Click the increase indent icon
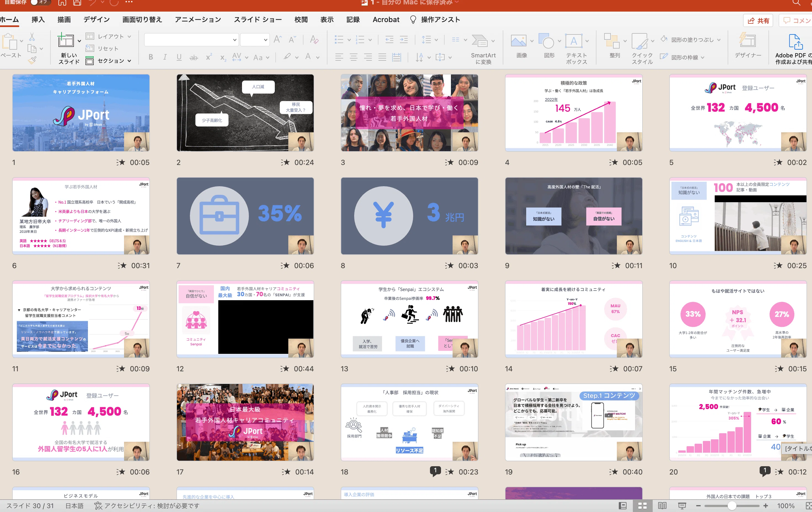Viewport: 812px width, 512px height. pyautogui.click(x=404, y=39)
